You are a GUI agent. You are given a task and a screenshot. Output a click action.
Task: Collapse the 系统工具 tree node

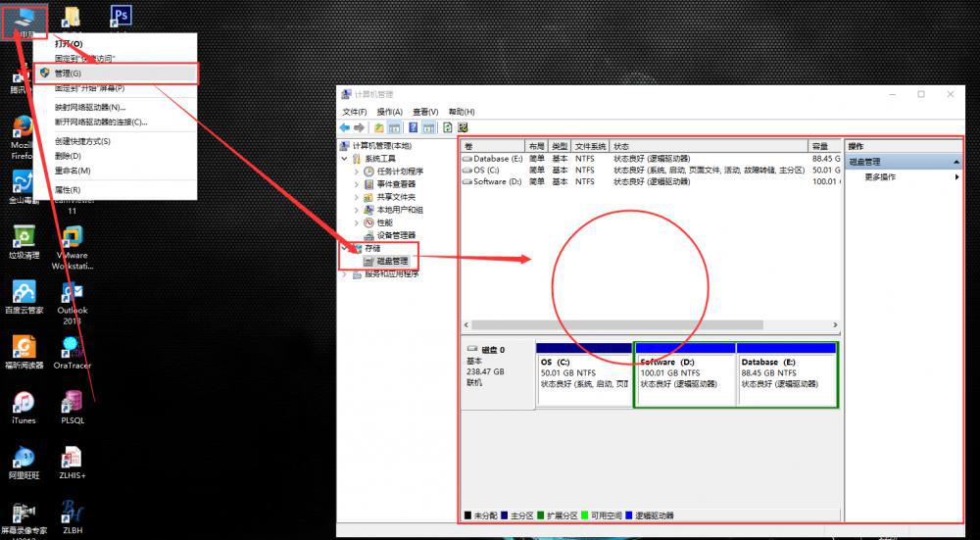344,159
